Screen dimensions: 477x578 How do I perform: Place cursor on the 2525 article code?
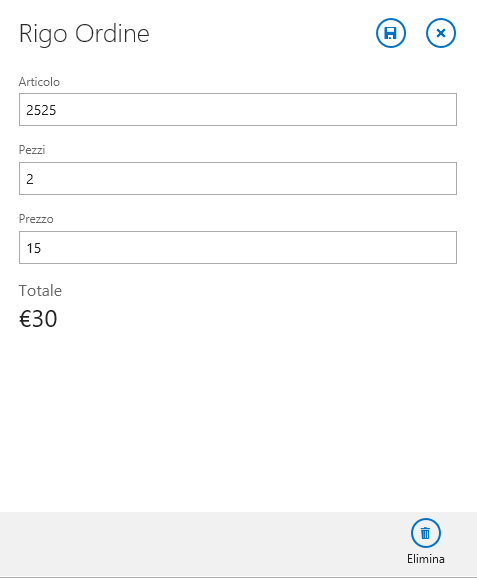[x=41, y=110]
